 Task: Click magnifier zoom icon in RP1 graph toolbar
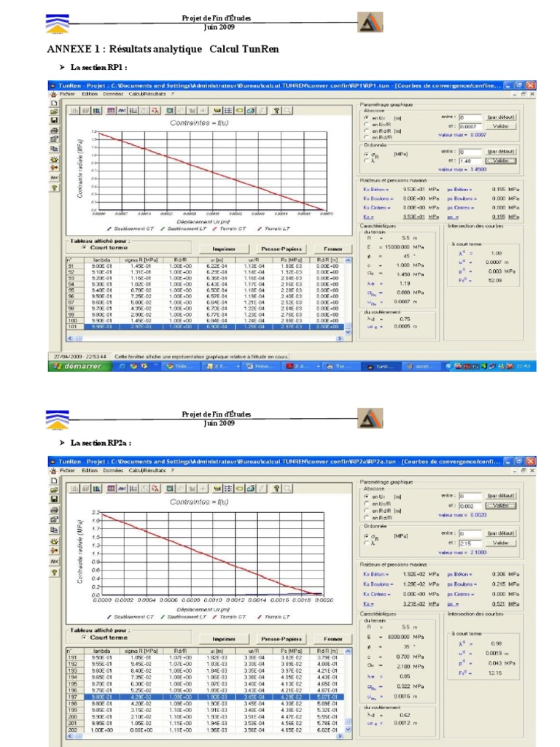tap(287, 111)
